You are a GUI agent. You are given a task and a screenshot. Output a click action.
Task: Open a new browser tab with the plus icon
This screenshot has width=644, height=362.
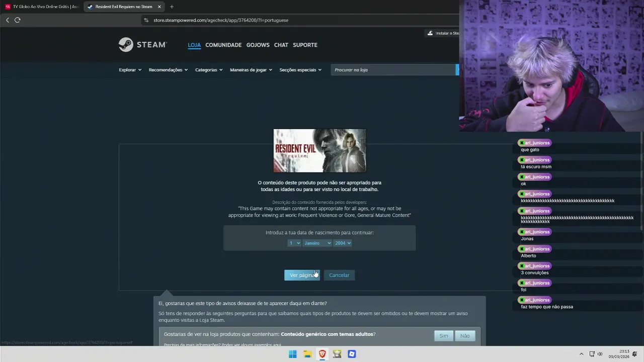click(x=172, y=7)
